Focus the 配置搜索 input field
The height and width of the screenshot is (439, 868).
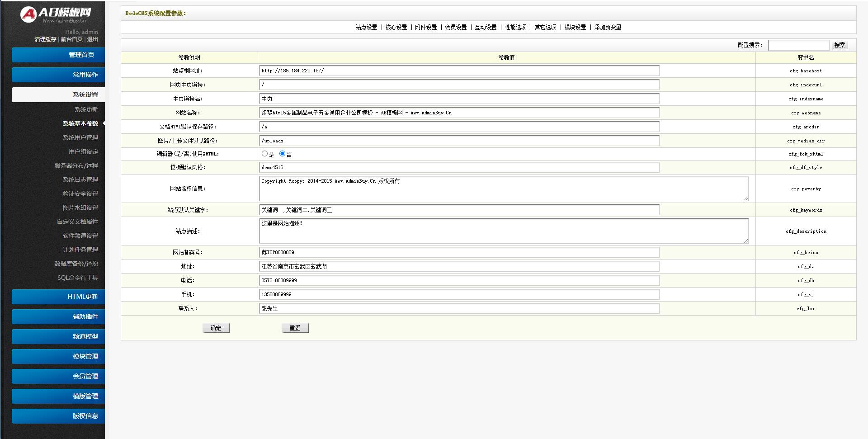pos(798,45)
